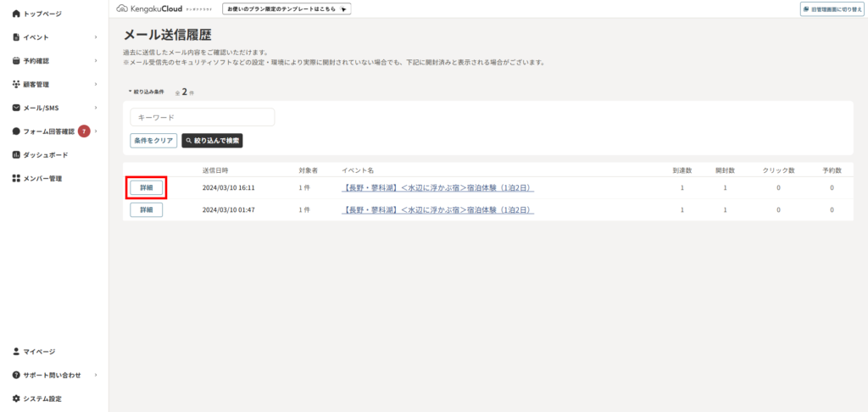Open マイページ from the sidebar
Viewport: 868px width, 412px height.
39,351
